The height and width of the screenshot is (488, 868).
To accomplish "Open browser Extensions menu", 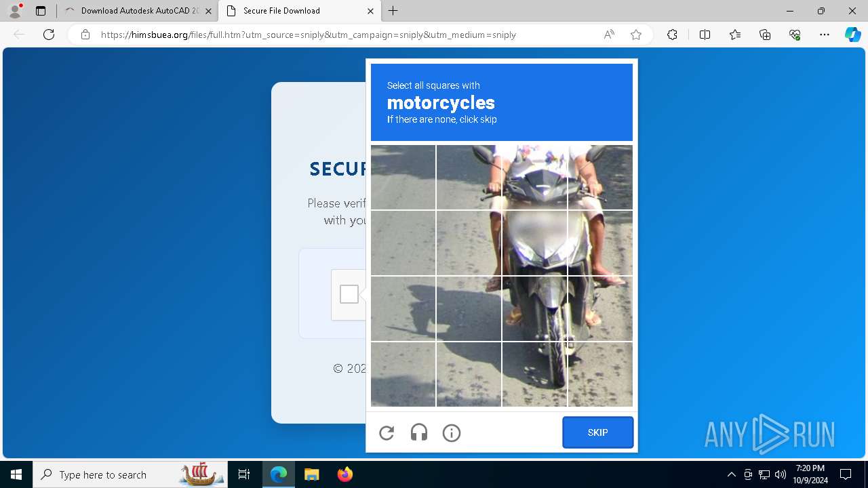I will [672, 35].
